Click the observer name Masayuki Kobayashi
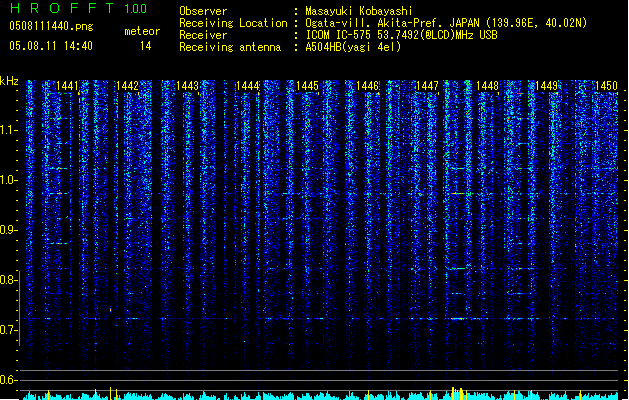The image size is (629, 400). click(359, 11)
